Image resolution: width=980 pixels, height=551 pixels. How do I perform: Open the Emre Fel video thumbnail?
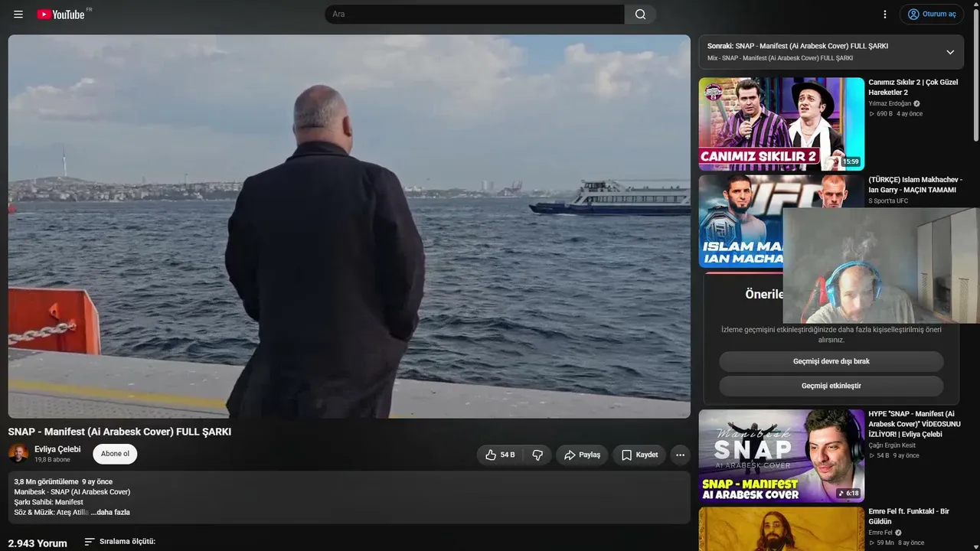(782, 529)
